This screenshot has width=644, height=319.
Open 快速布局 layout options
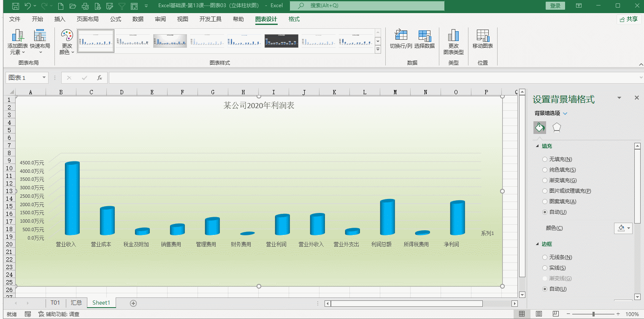tap(40, 36)
